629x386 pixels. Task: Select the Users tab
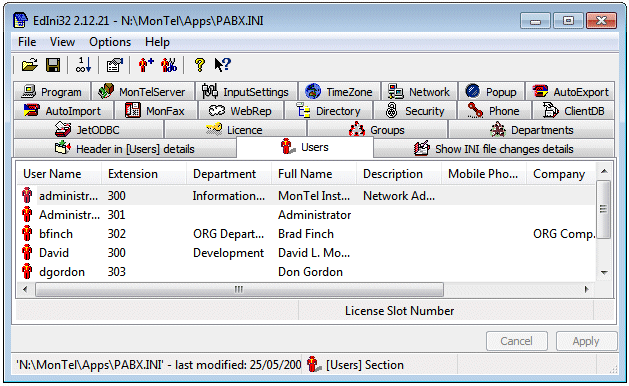[x=305, y=147]
